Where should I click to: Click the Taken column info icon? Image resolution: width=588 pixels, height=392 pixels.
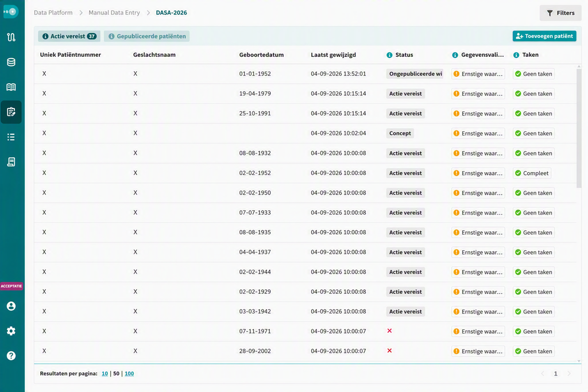click(x=516, y=55)
